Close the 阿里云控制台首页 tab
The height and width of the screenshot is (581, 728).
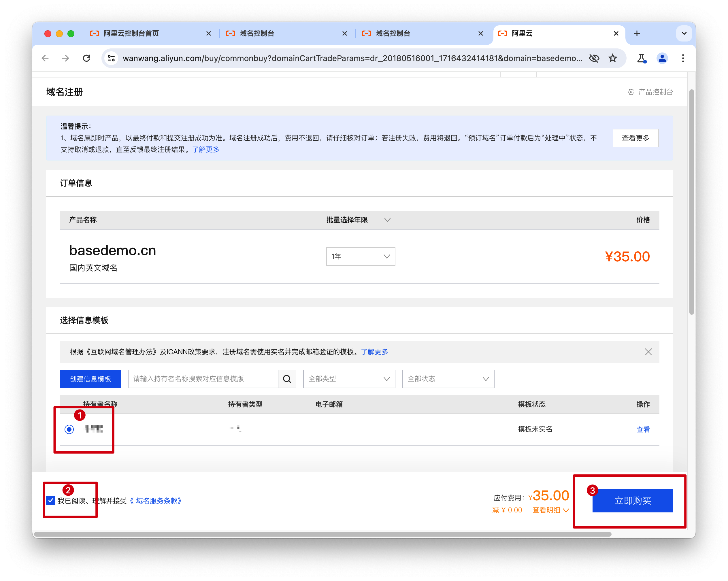(209, 33)
